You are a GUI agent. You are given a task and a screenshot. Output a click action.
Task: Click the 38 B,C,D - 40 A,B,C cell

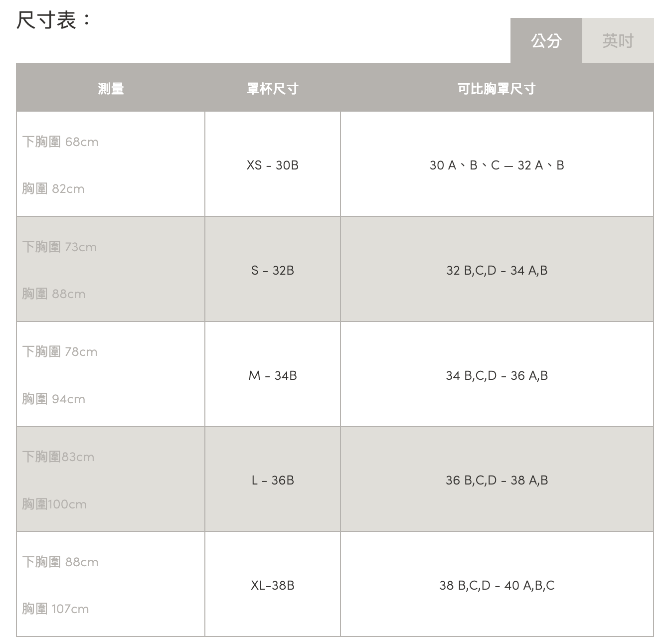(497, 585)
